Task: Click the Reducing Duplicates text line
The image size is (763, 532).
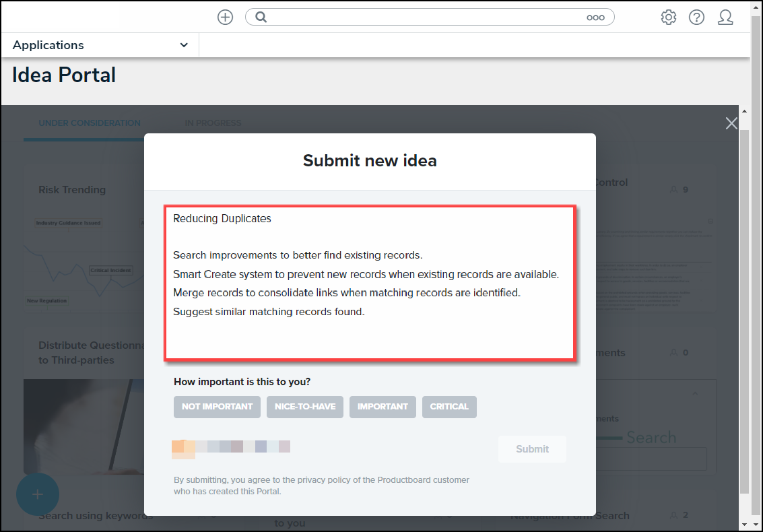Action: point(222,219)
